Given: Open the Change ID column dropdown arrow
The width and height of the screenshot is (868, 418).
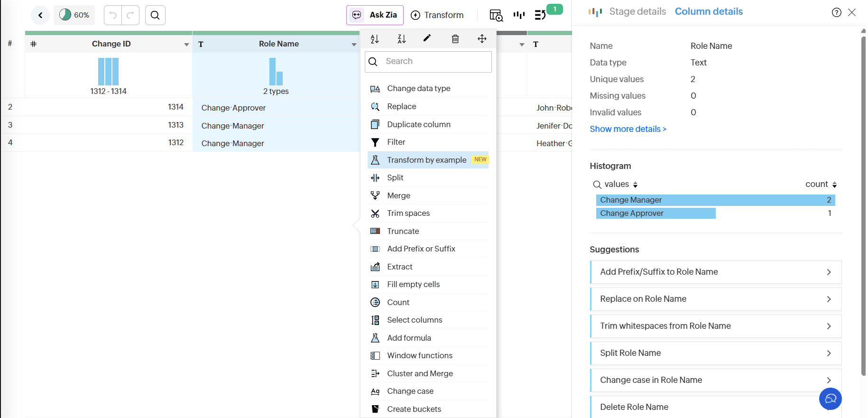Looking at the screenshot, I should pyautogui.click(x=186, y=45).
